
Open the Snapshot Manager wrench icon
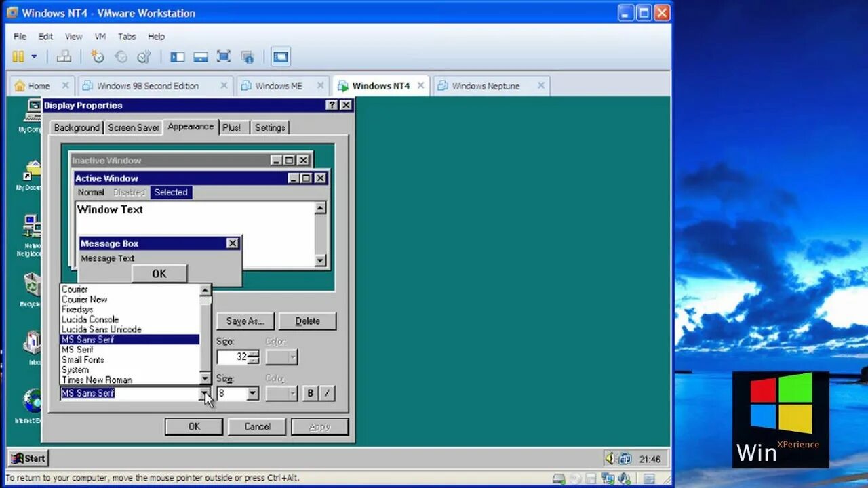(144, 57)
